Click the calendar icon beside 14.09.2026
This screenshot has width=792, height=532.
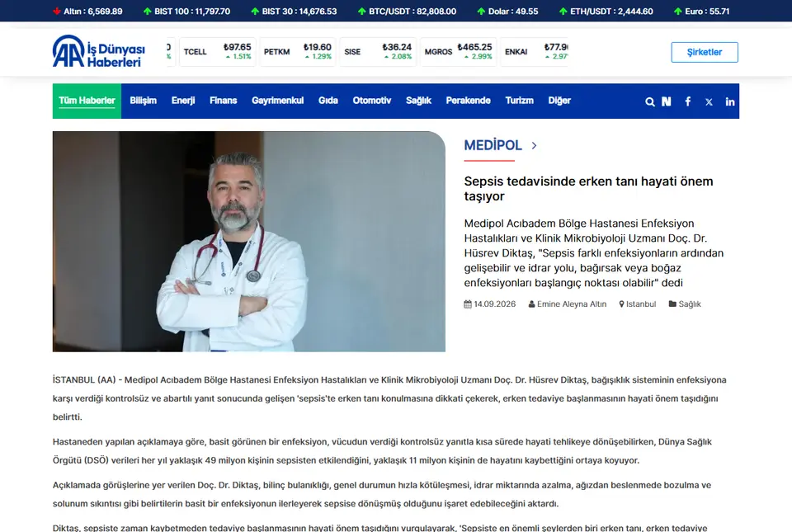pyautogui.click(x=468, y=304)
